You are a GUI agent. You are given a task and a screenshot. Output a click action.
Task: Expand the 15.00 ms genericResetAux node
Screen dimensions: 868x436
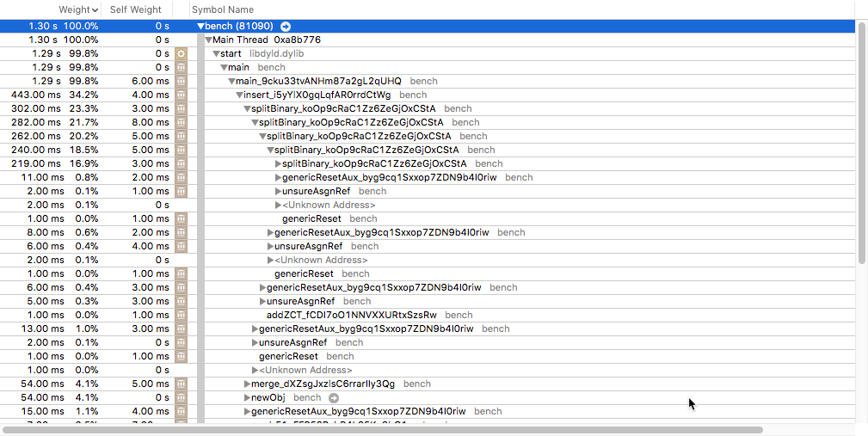coord(247,412)
